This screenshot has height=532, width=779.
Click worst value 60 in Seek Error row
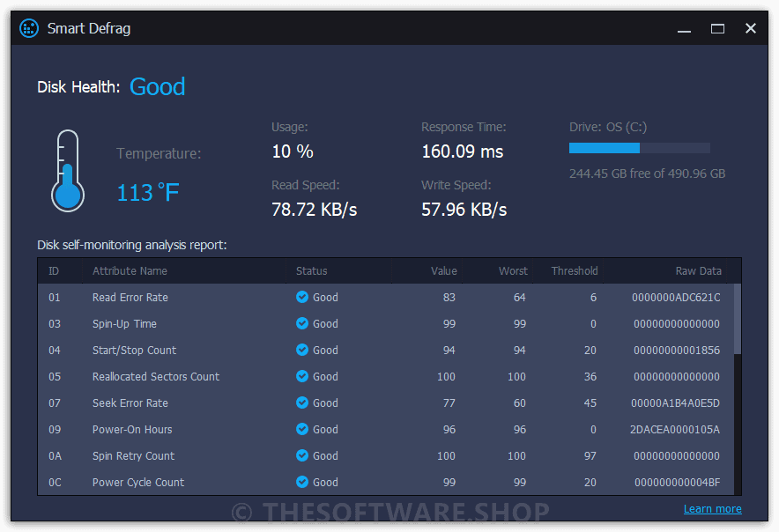point(520,403)
